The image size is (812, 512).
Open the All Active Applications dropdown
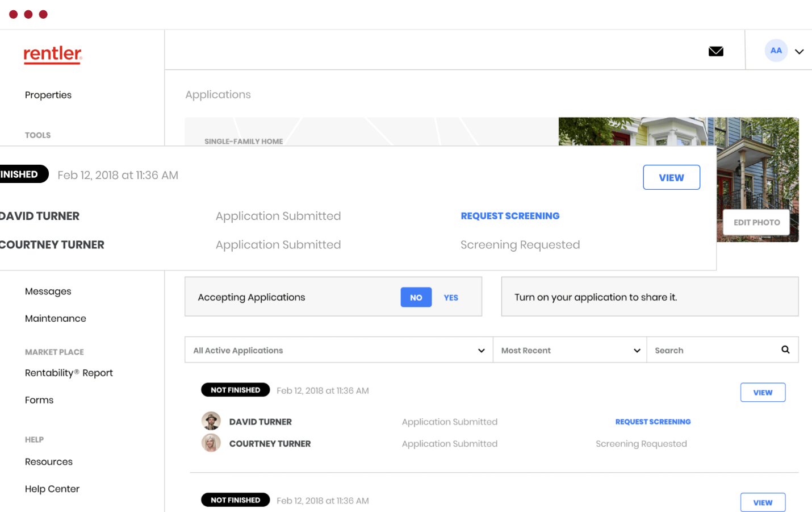338,350
